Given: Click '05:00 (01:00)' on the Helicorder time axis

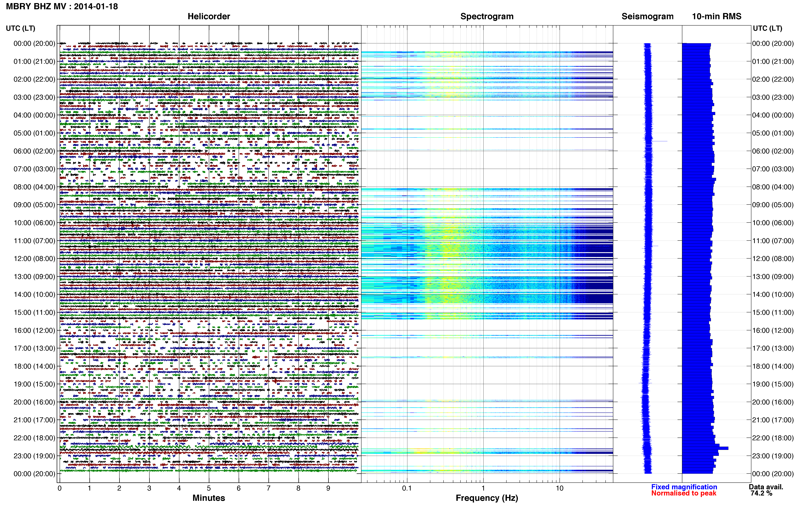Looking at the screenshot, I should 34,133.
